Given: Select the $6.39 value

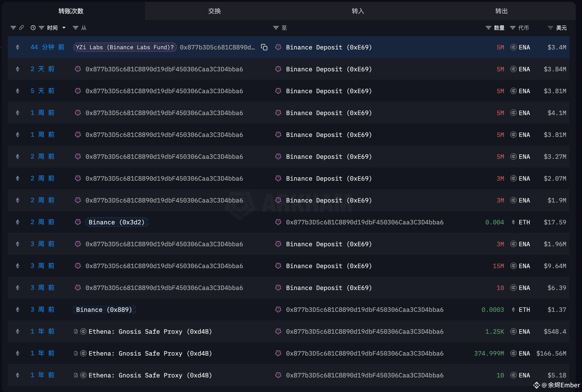Looking at the screenshot, I should [557, 288].
